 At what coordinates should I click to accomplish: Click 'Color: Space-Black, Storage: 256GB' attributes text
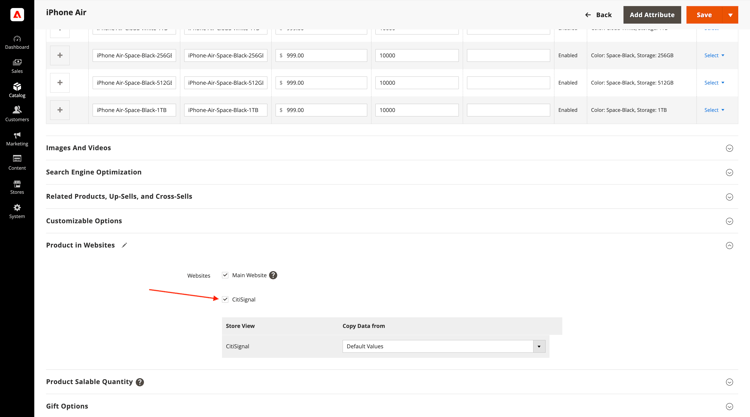632,55
